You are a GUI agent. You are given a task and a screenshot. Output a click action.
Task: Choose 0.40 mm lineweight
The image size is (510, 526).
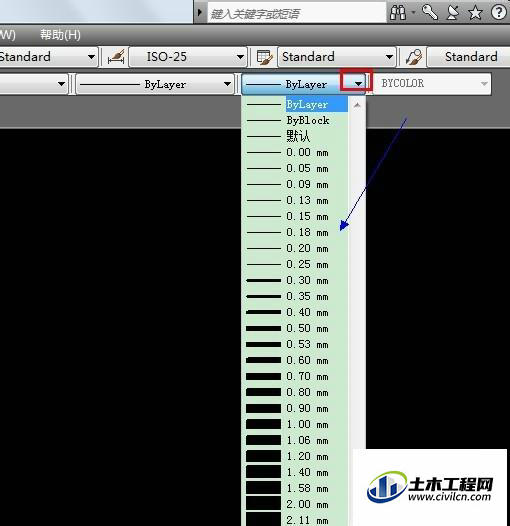pos(295,312)
